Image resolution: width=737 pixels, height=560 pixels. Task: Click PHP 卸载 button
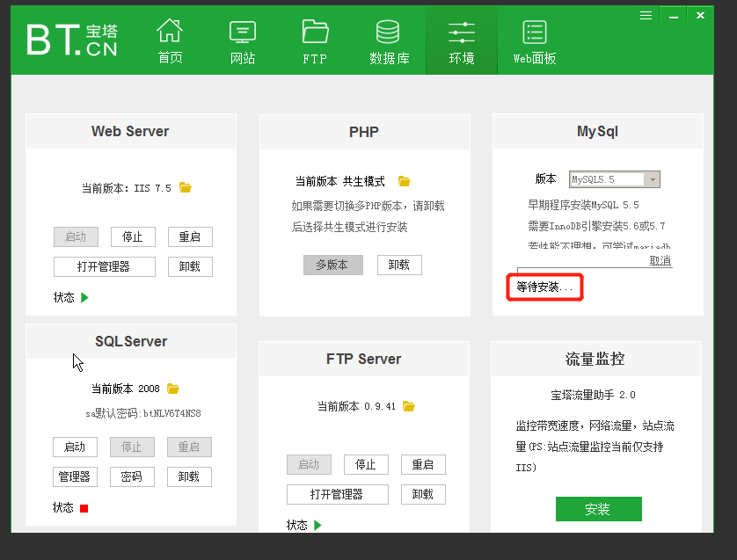tap(399, 265)
